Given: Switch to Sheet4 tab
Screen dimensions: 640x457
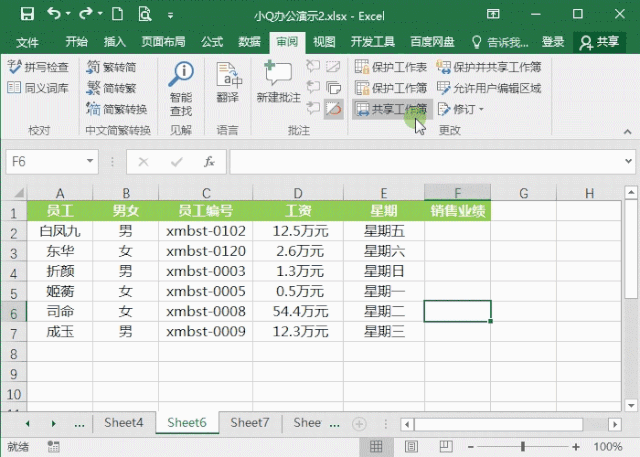Looking at the screenshot, I should tap(124, 422).
